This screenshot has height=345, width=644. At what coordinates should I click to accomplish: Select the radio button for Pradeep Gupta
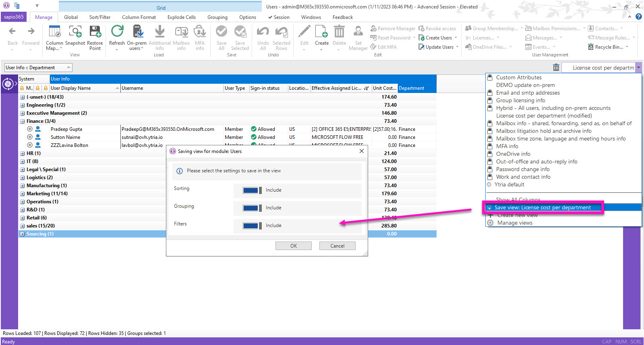click(30, 129)
